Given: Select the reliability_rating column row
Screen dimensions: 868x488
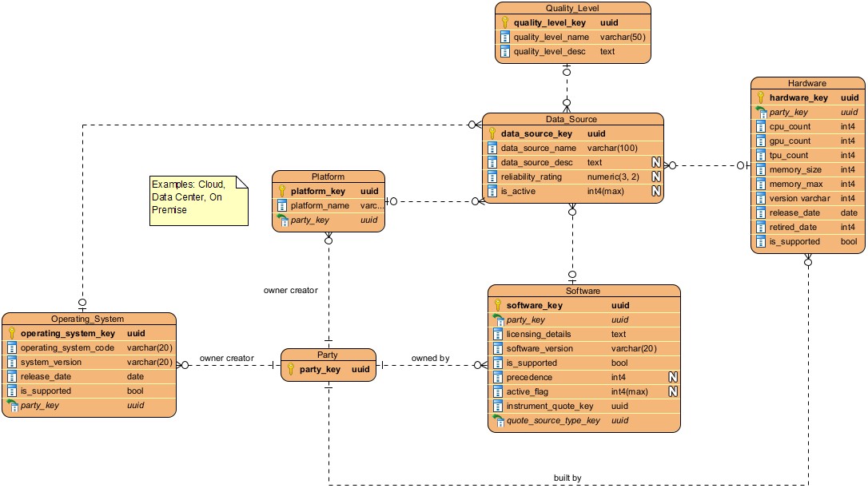Looking at the screenshot, I should point(572,177).
